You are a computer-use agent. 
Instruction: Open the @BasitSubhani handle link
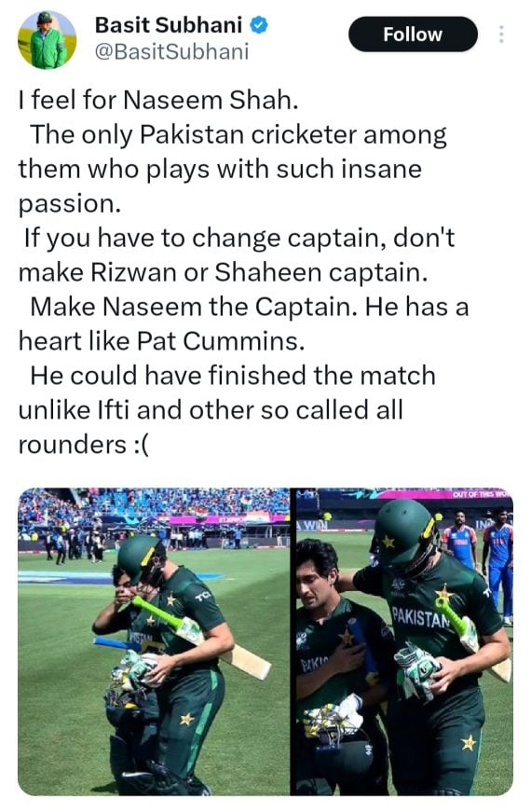coord(171,52)
